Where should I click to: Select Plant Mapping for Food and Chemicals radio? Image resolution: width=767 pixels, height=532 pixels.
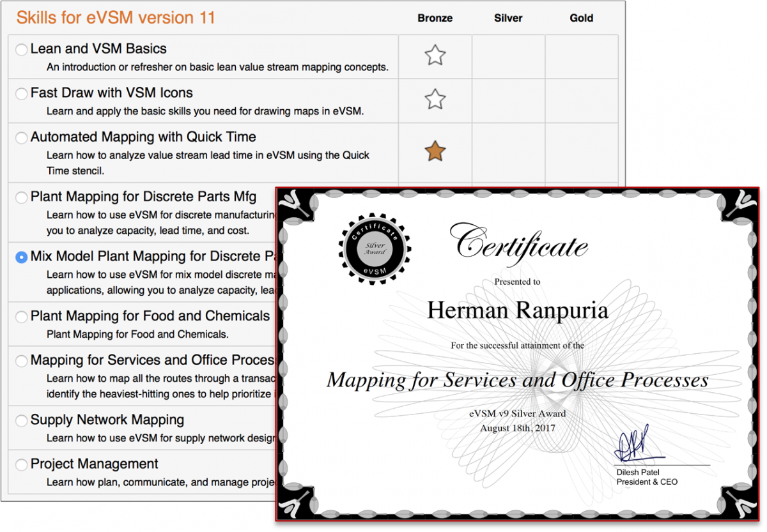pos(22,317)
